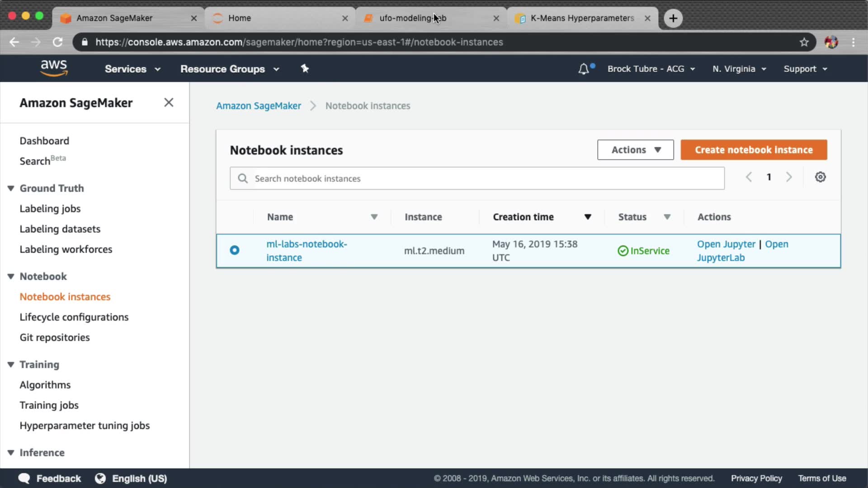Switch to K-Means Hyperparameters tab

click(582, 18)
